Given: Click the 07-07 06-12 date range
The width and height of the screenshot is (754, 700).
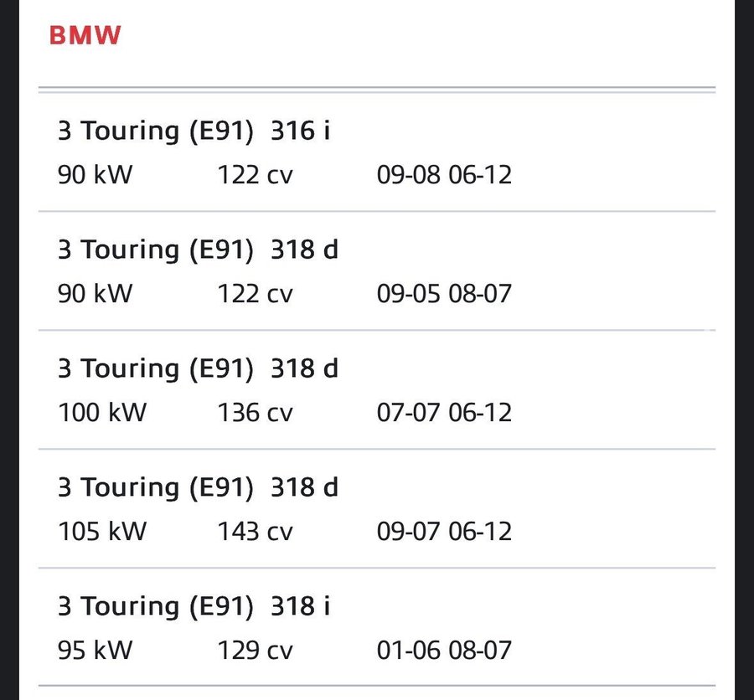Looking at the screenshot, I should pos(444,413).
